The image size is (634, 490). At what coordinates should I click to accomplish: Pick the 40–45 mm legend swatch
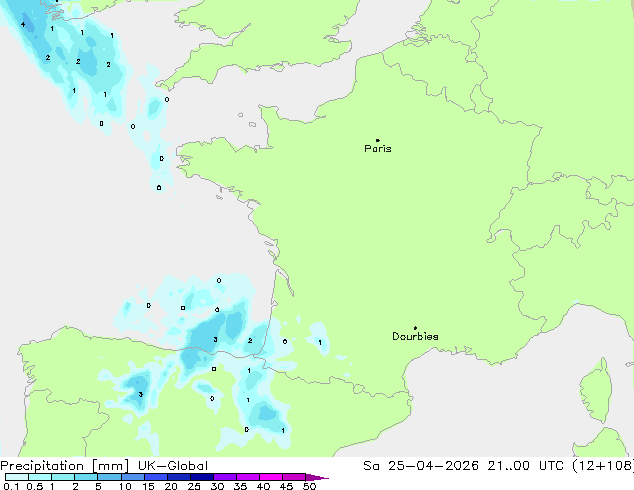271,477
